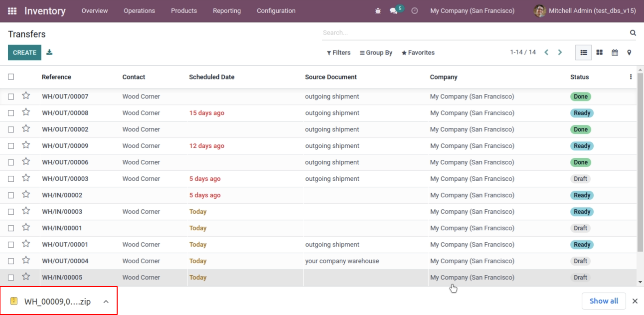Click the search magnifier icon

633,33
